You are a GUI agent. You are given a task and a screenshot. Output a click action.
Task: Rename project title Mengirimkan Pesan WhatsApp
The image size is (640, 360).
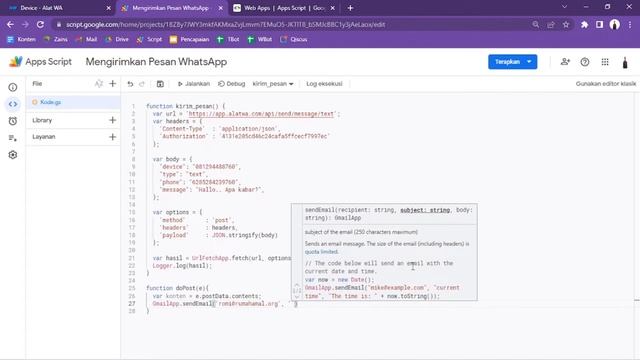coord(156,62)
